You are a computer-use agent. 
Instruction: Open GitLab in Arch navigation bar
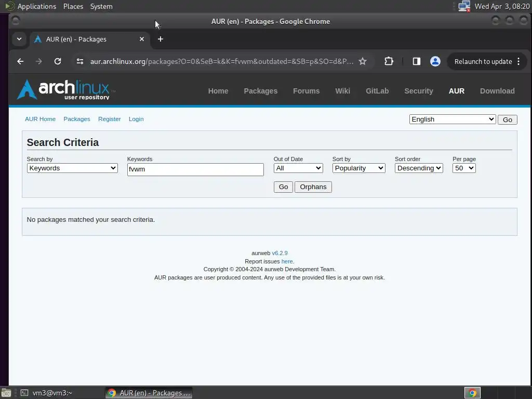pyautogui.click(x=377, y=91)
